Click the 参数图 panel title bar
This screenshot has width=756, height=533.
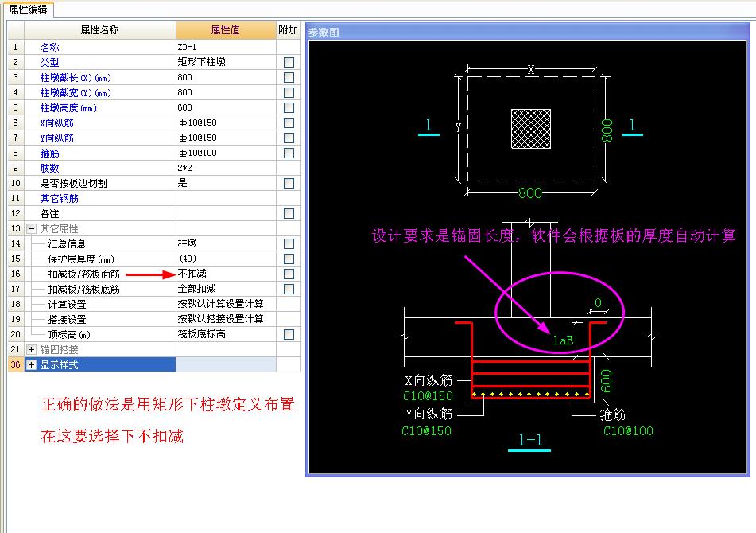click(x=528, y=32)
